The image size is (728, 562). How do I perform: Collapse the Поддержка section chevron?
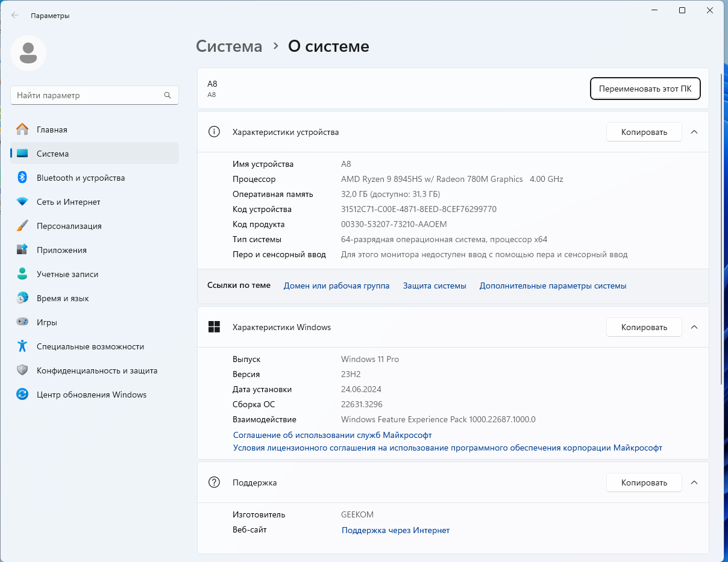[694, 482]
